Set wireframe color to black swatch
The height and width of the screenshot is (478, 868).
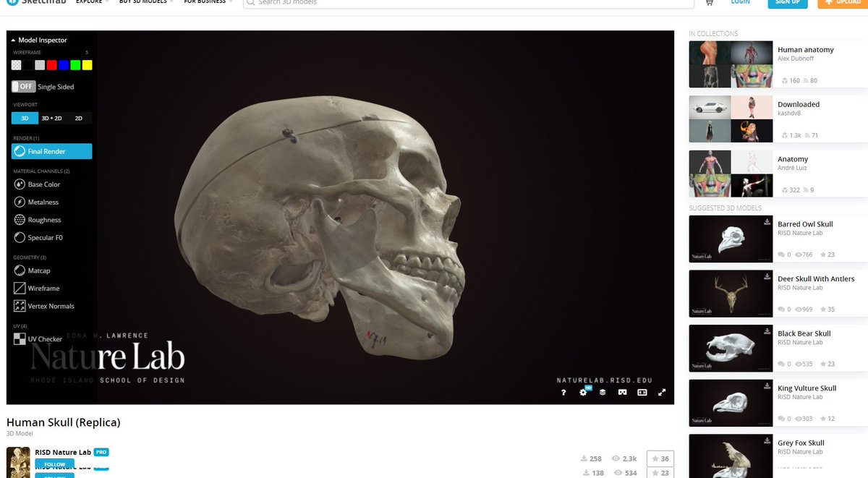(28, 65)
